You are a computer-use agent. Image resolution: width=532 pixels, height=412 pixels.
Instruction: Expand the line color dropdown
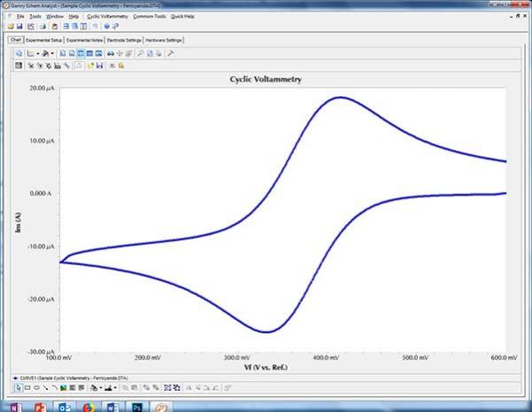[115, 388]
